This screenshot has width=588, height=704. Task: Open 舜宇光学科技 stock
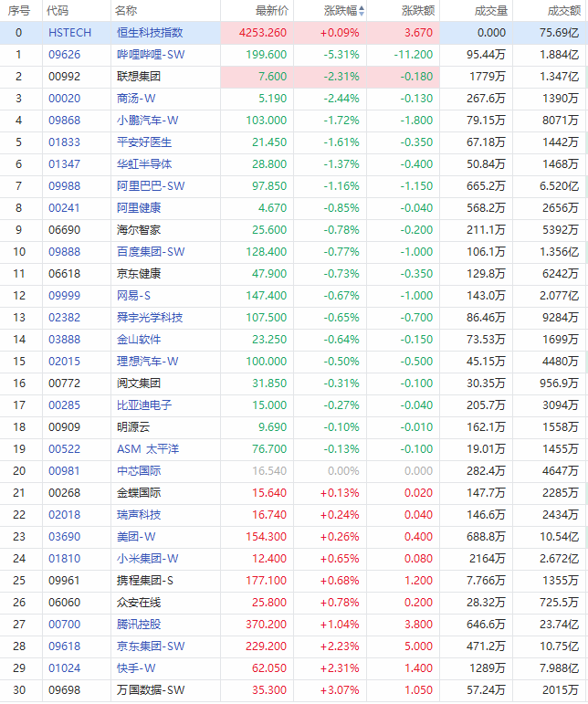coord(150,318)
